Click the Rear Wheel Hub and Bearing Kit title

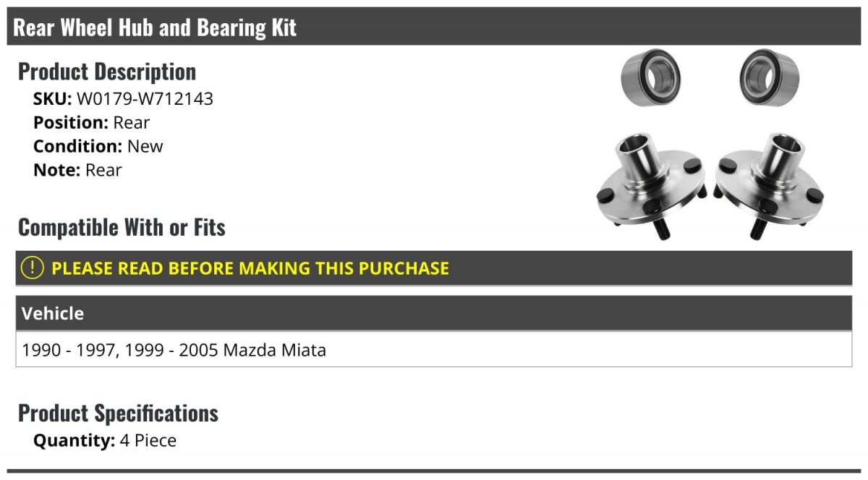click(x=155, y=27)
